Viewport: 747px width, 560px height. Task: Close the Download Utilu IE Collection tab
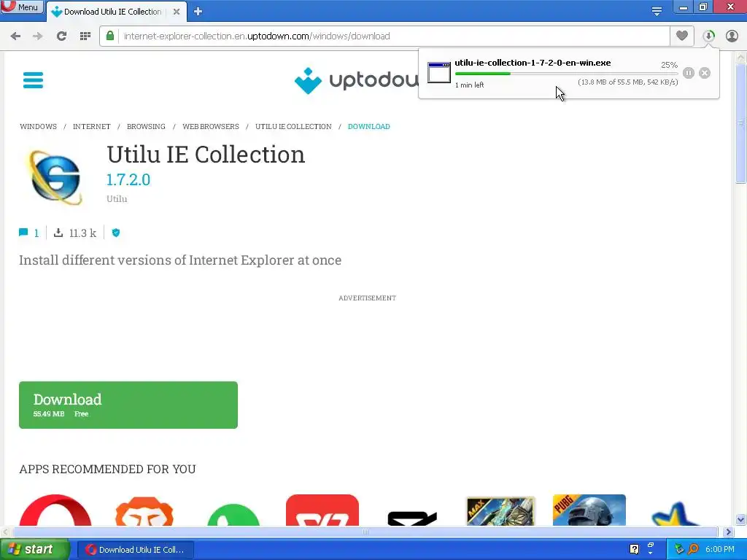click(177, 12)
